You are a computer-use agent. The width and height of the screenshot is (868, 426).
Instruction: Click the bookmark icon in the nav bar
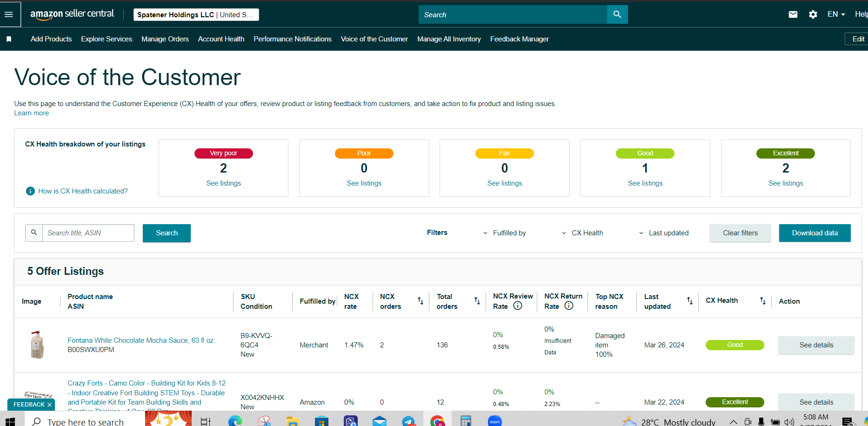9,39
